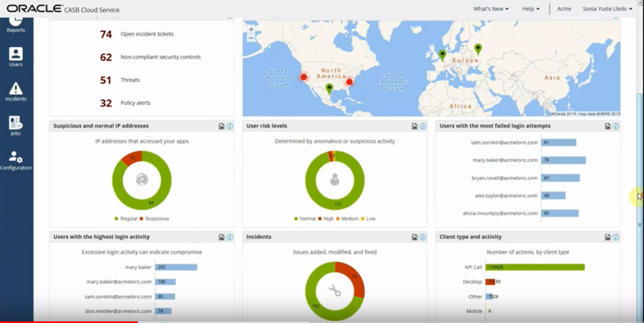Image resolution: width=644 pixels, height=323 pixels.
Task: Show info for highest login activity
Action: (230, 237)
